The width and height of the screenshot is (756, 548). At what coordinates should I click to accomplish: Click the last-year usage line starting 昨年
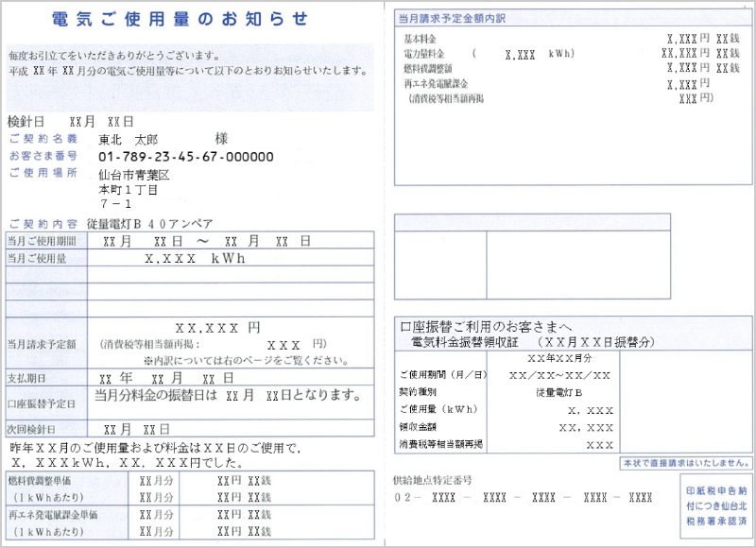click(x=155, y=448)
